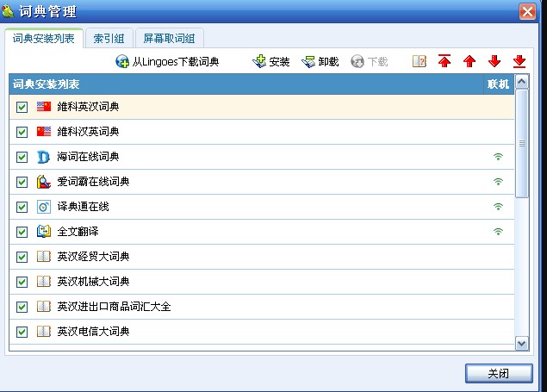
Task: Click the 爱词霸在线词典 icon
Action: tap(44, 182)
